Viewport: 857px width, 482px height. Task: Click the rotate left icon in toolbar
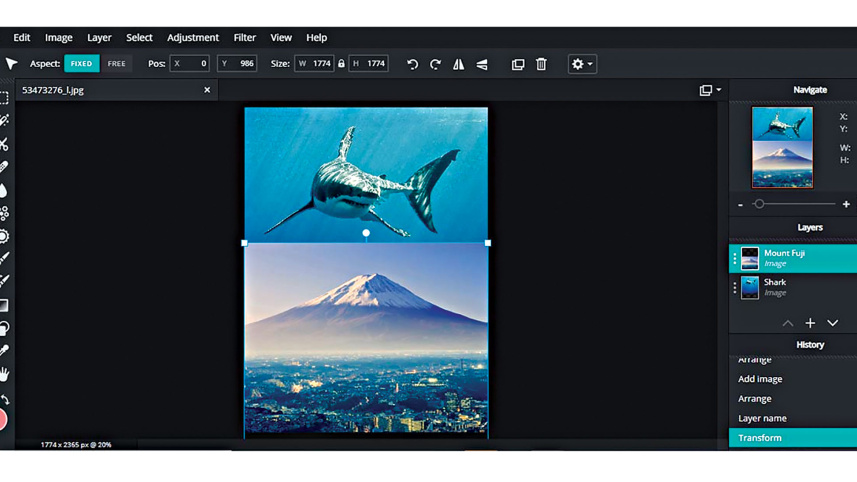point(412,64)
